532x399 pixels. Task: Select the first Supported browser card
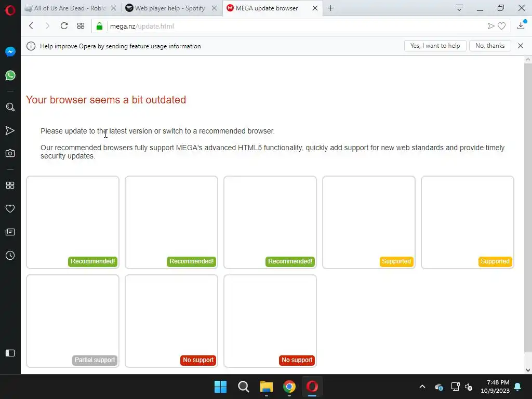point(369,222)
